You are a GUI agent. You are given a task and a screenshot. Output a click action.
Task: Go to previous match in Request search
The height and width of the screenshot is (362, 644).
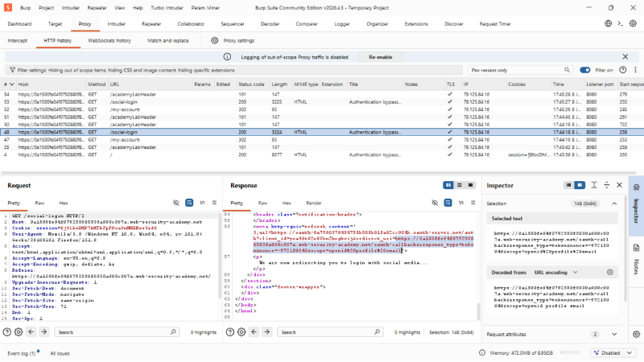pos(31,331)
